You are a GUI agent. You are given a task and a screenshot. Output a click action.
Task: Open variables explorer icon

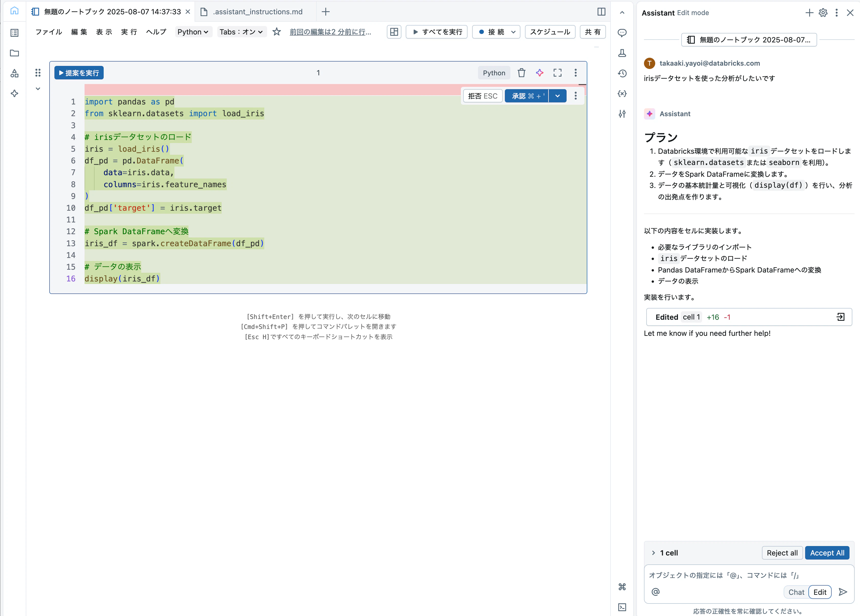(622, 93)
